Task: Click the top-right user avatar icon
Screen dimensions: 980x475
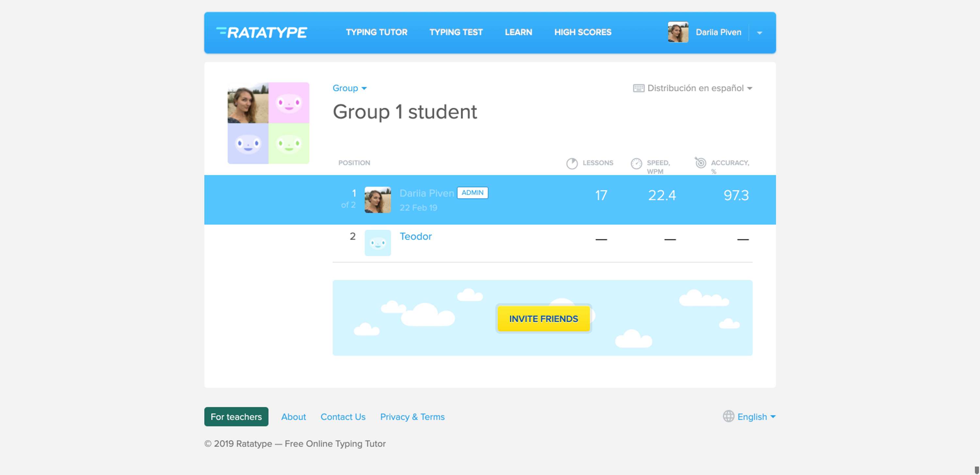Action: 679,32
